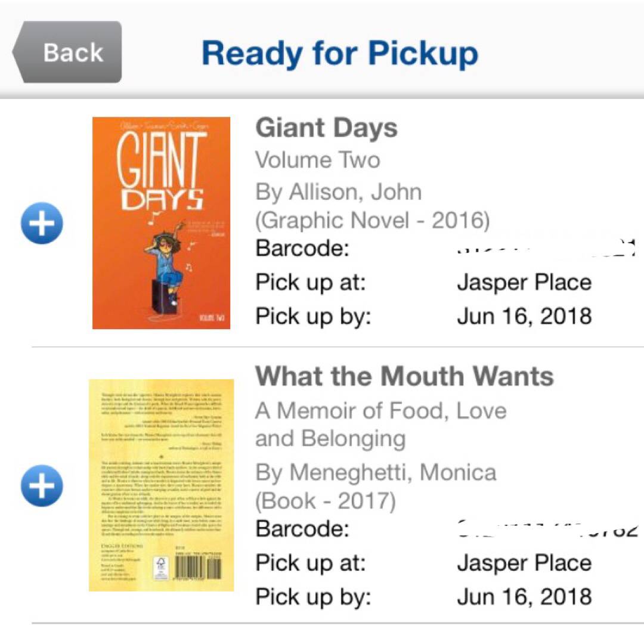Viewport: 644px width, 644px height.
Task: Tap author Meneghetti, Monica
Action: (x=376, y=472)
